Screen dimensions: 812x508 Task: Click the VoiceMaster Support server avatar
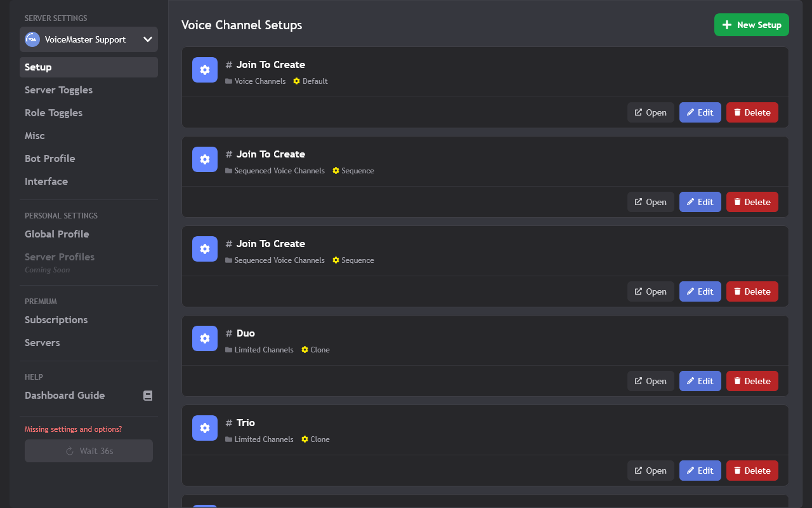(32, 39)
